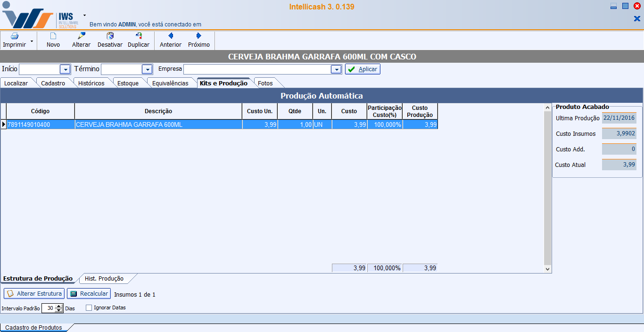Viewport: 644px width, 332px height.
Task: Sort by the Código column header
Action: (x=41, y=111)
